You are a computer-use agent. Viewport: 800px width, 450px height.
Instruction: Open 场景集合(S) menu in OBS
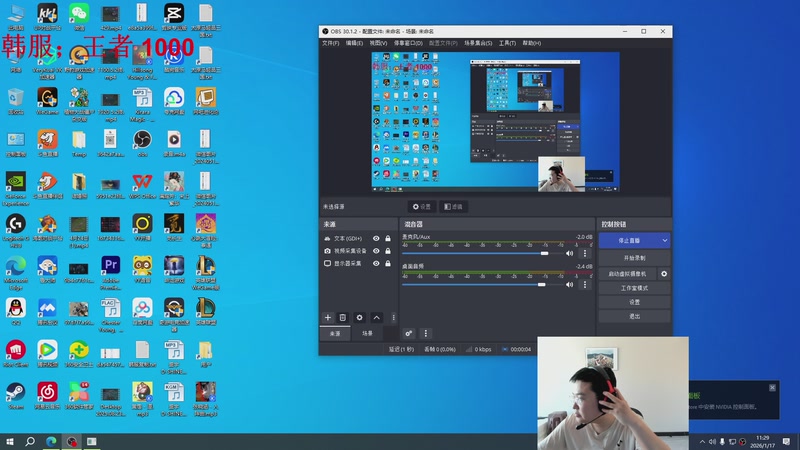point(478,43)
